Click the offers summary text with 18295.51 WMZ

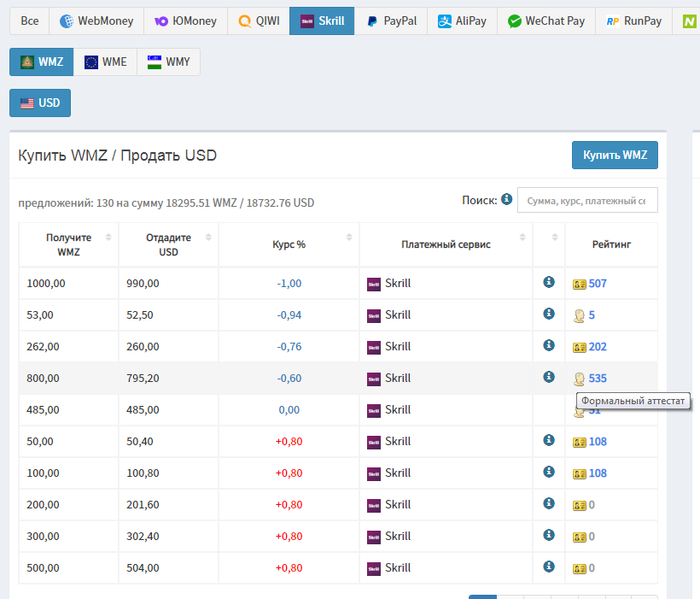[166, 203]
